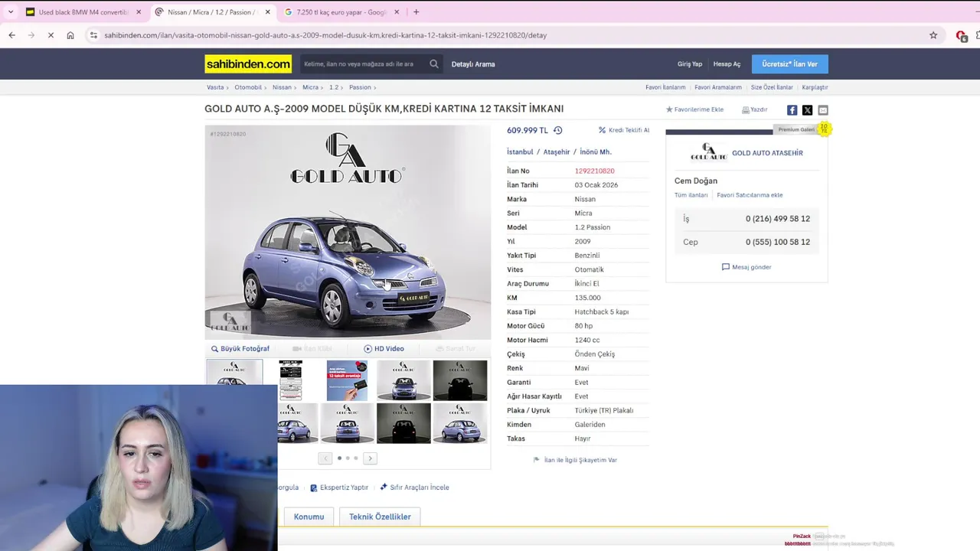Viewport: 980px width, 551px height.
Task: Show next gallery thumbnails arrow
Action: coord(370,458)
